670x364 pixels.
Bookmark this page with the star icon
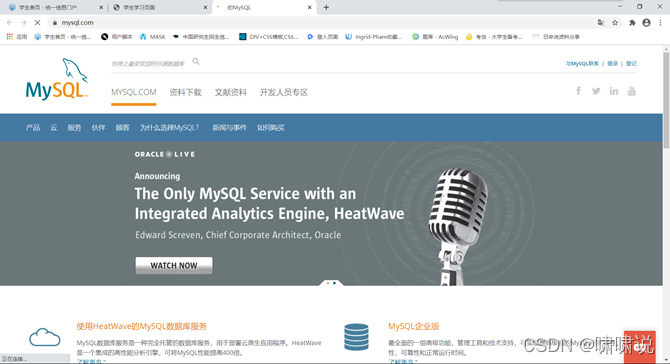[x=615, y=23]
